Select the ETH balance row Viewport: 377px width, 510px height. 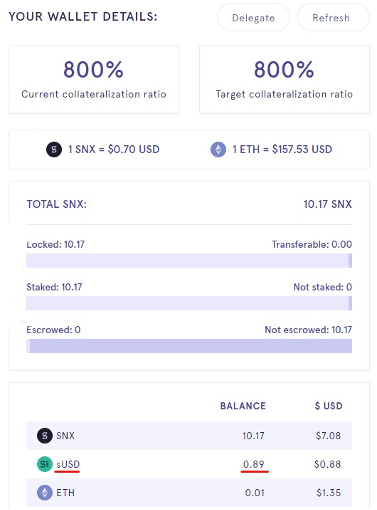[189, 492]
